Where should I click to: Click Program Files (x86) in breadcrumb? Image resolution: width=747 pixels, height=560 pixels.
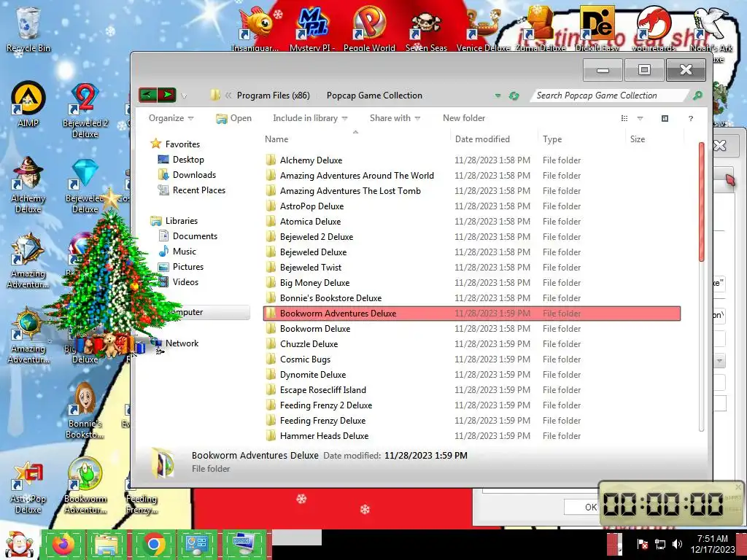[274, 96]
